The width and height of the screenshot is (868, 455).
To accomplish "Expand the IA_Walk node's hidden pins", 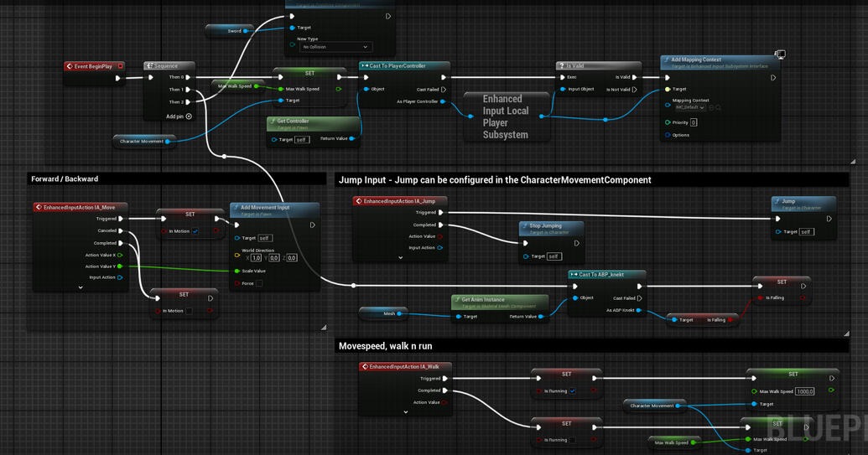I will pyautogui.click(x=405, y=412).
